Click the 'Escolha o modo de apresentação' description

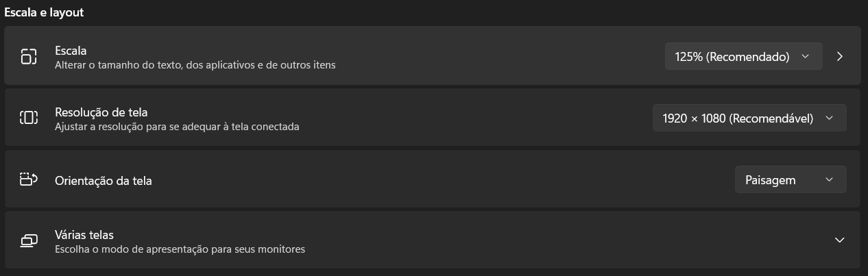click(x=180, y=249)
